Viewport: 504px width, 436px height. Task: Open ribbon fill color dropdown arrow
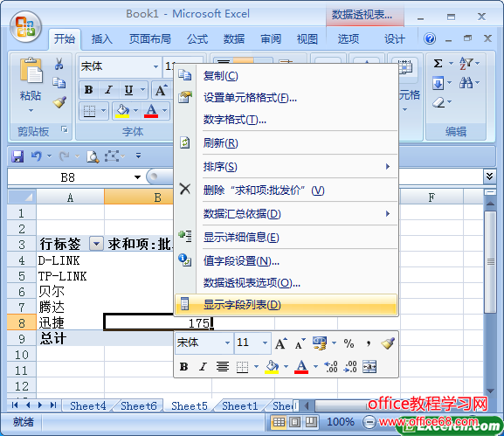point(136,111)
